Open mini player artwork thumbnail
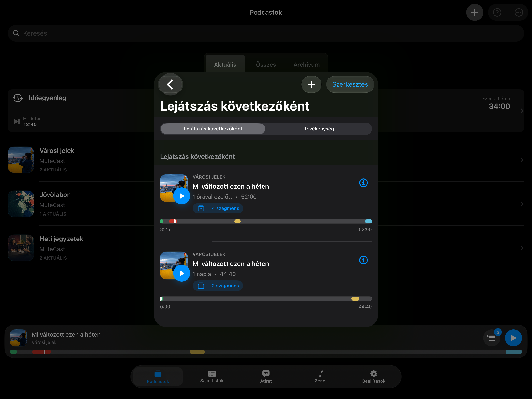532x399 pixels. pos(19,338)
